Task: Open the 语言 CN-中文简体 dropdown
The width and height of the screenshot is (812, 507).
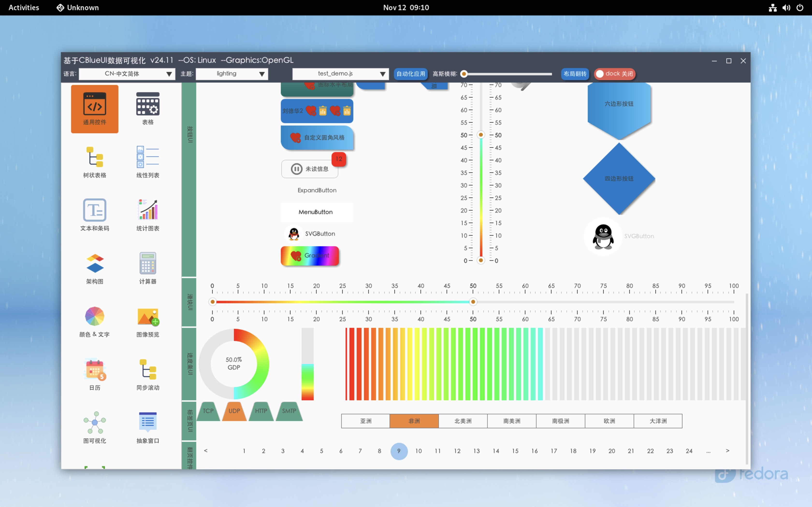Action: (127, 74)
